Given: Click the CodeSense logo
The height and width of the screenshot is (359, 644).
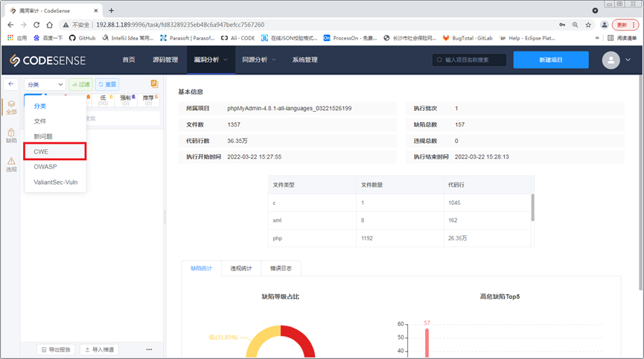Looking at the screenshot, I should pyautogui.click(x=48, y=60).
